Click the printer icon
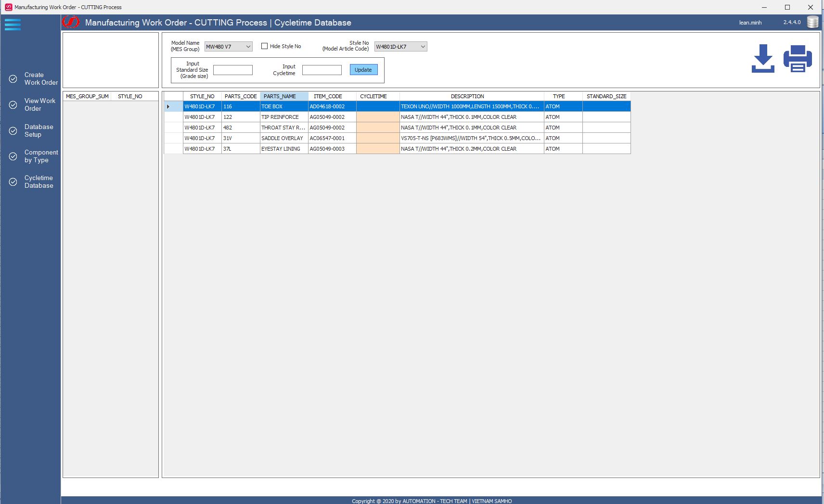The image size is (824, 504). pos(798,59)
